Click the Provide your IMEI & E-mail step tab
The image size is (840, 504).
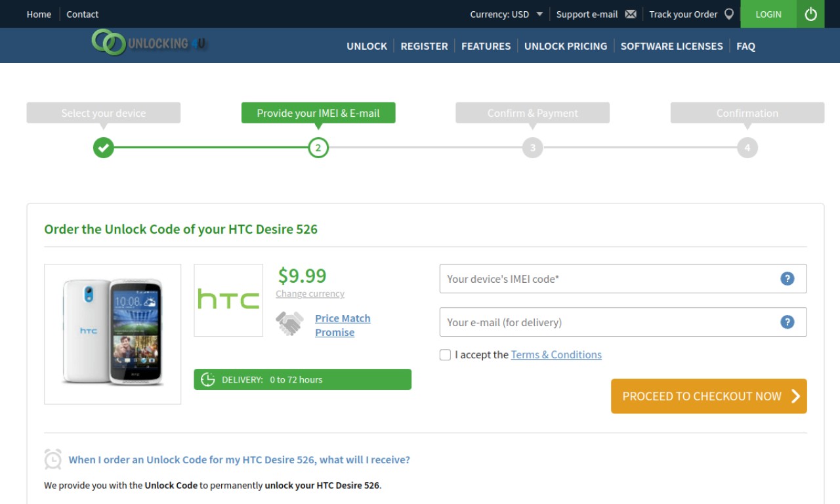click(318, 113)
